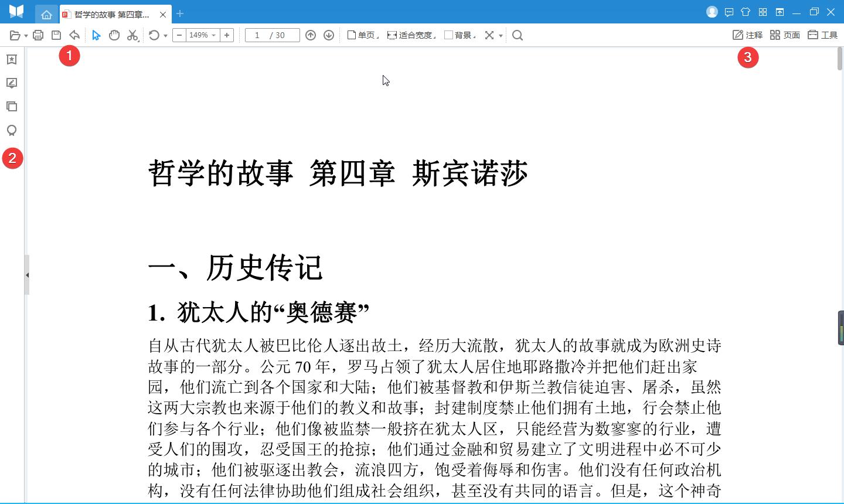Click the next page arrow button

point(329,35)
